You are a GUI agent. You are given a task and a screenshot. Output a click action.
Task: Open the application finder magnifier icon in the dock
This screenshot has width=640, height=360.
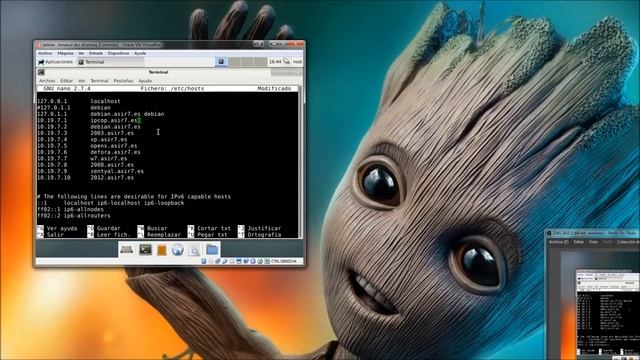[195, 250]
